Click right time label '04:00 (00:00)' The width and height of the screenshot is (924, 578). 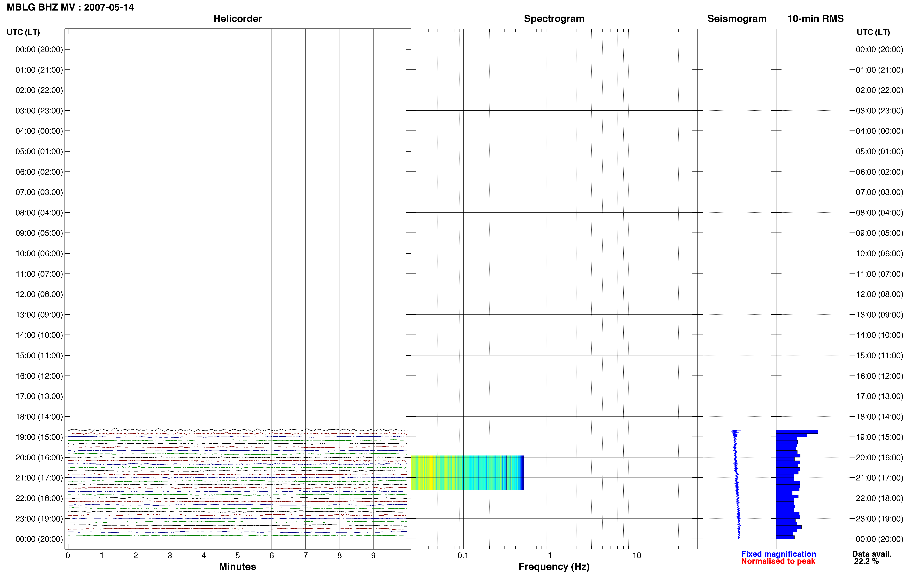tap(879, 131)
